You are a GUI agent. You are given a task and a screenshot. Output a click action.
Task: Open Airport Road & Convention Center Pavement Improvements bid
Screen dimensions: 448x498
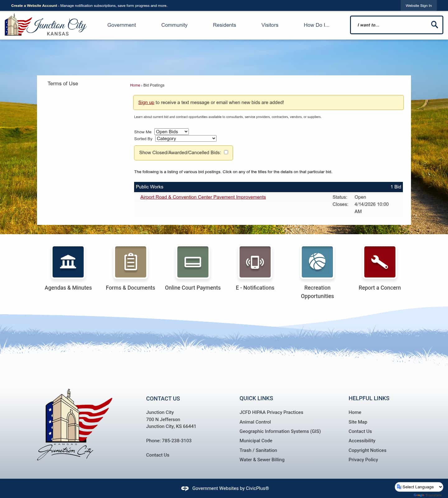[x=203, y=197]
